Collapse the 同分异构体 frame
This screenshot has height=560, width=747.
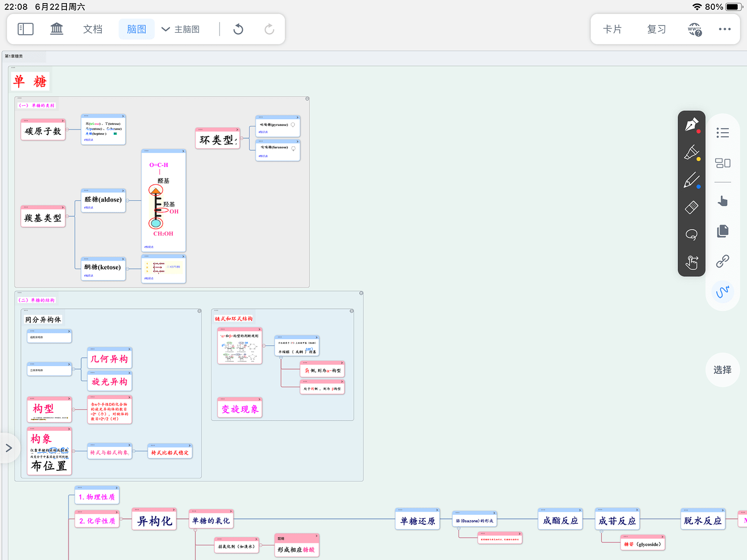pos(199,311)
